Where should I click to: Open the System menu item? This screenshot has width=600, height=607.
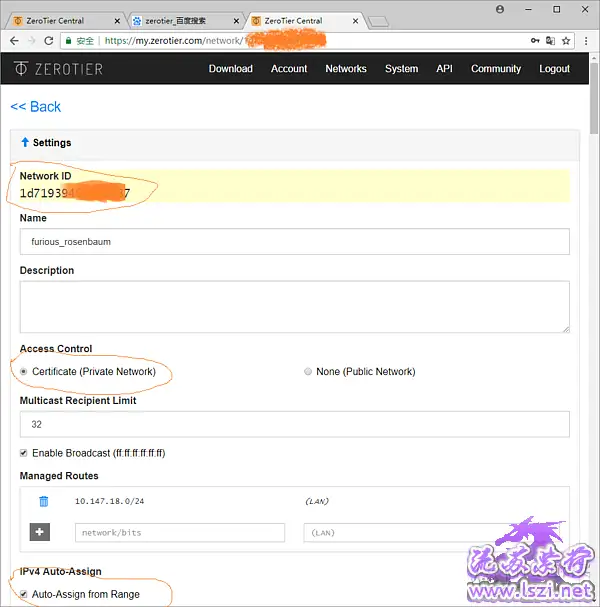[401, 69]
